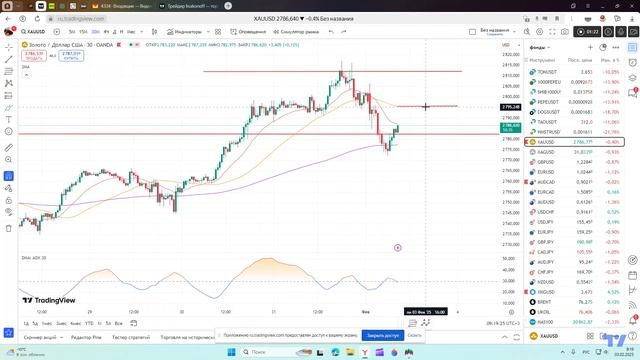Image resolution: width=640 pixels, height=360 pixels.
Task: Open the Редактор Pine tab
Action: [x=86, y=337]
